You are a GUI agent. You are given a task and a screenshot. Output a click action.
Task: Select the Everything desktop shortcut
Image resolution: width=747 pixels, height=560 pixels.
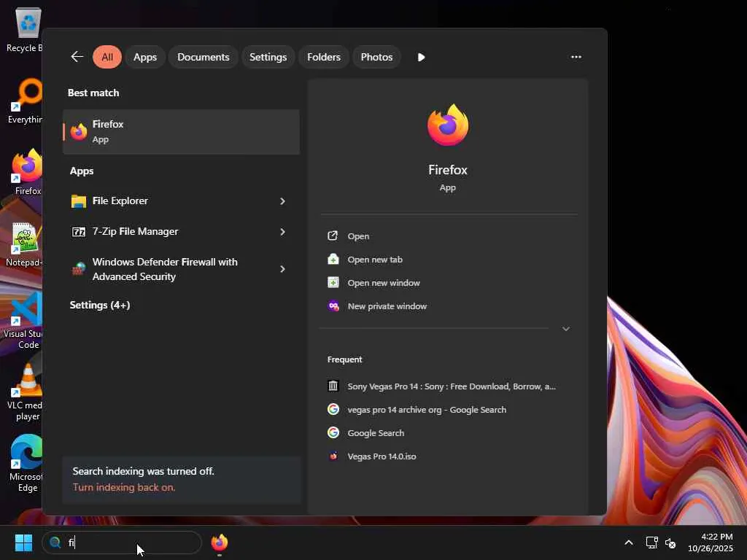pos(25,101)
